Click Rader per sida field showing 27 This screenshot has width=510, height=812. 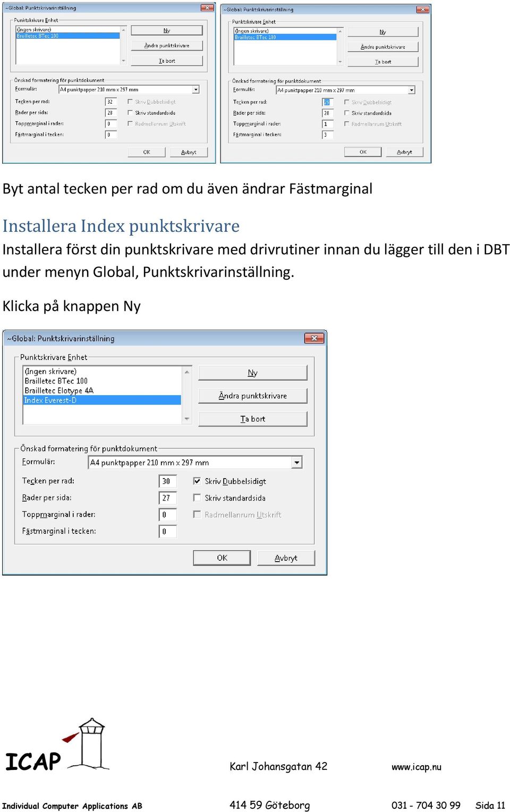[168, 498]
